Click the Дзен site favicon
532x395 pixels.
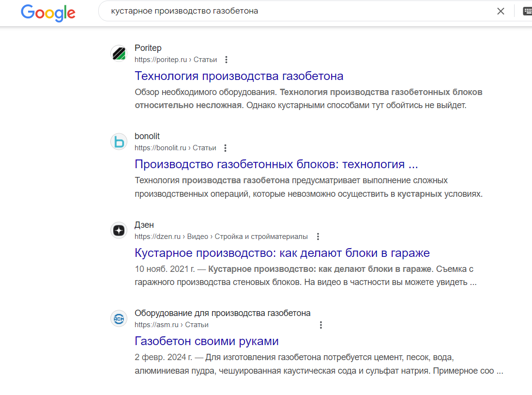(x=119, y=230)
